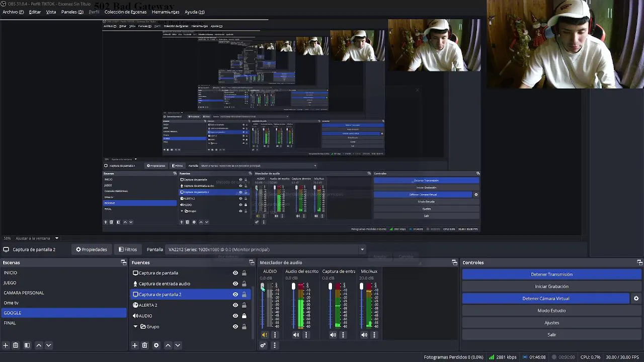
Task: Open the Archivo menu
Action: (x=13, y=12)
